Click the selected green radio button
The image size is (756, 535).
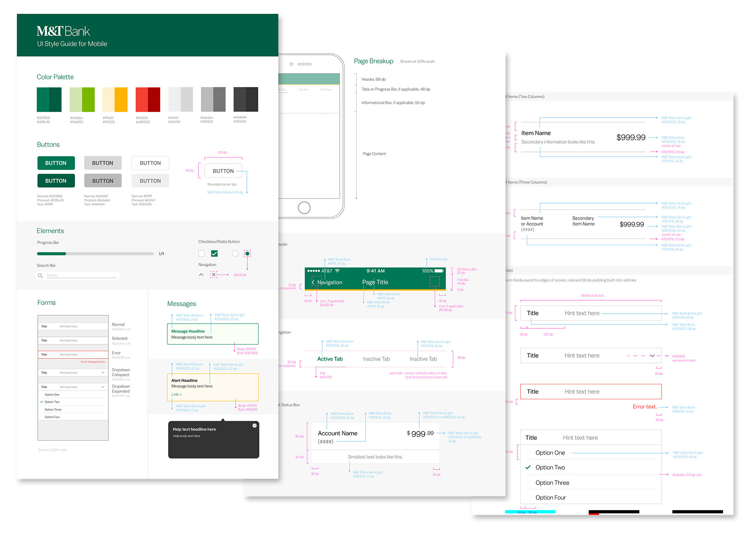(x=247, y=254)
